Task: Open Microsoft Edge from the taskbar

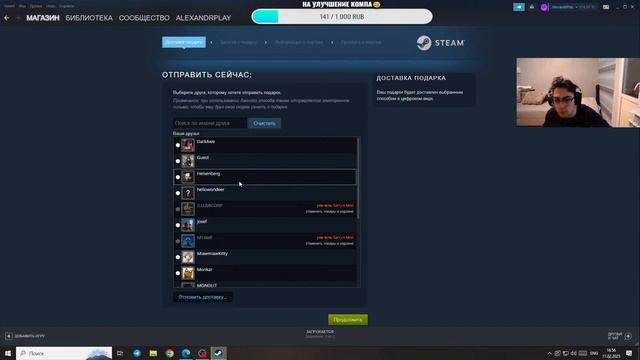Action: 186,353
